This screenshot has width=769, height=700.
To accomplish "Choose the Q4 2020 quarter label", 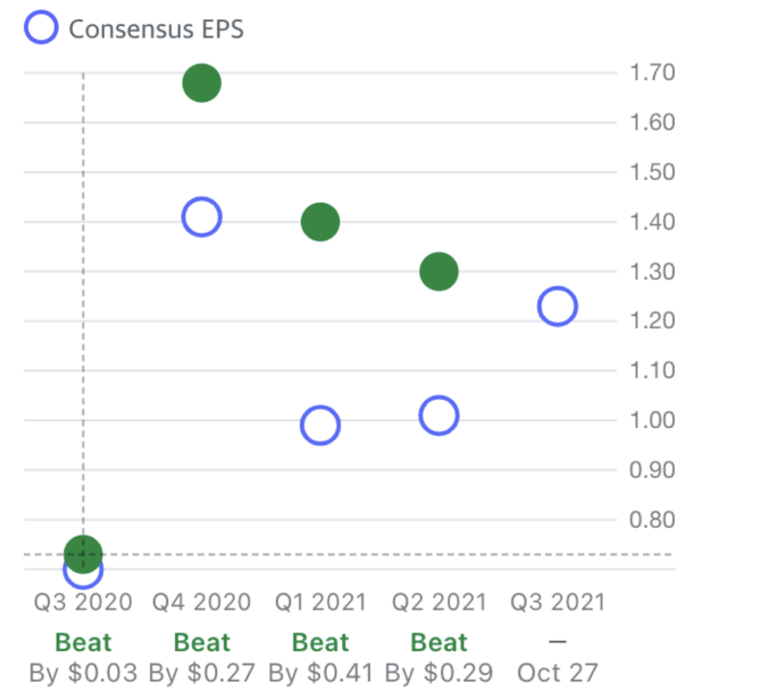I will click(x=202, y=602).
